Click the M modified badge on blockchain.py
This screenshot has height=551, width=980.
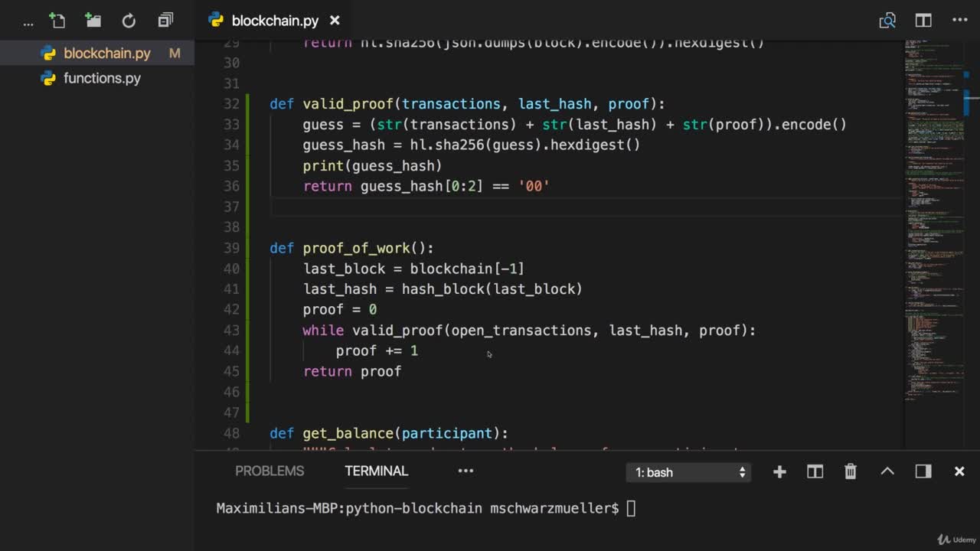(175, 54)
